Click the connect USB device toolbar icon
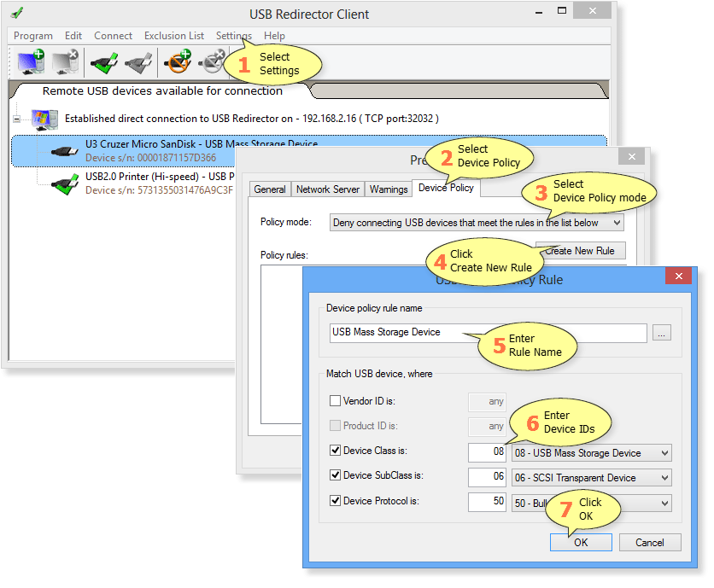The height and width of the screenshot is (588, 714). click(x=104, y=63)
